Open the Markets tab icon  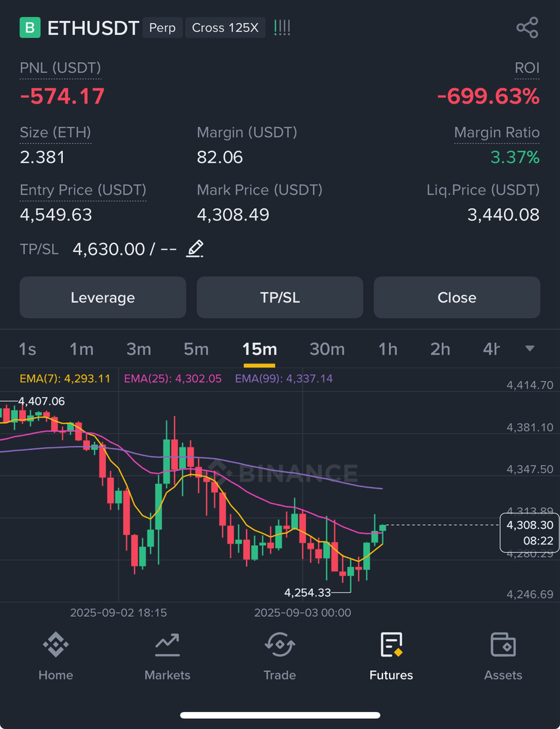pyautogui.click(x=168, y=645)
